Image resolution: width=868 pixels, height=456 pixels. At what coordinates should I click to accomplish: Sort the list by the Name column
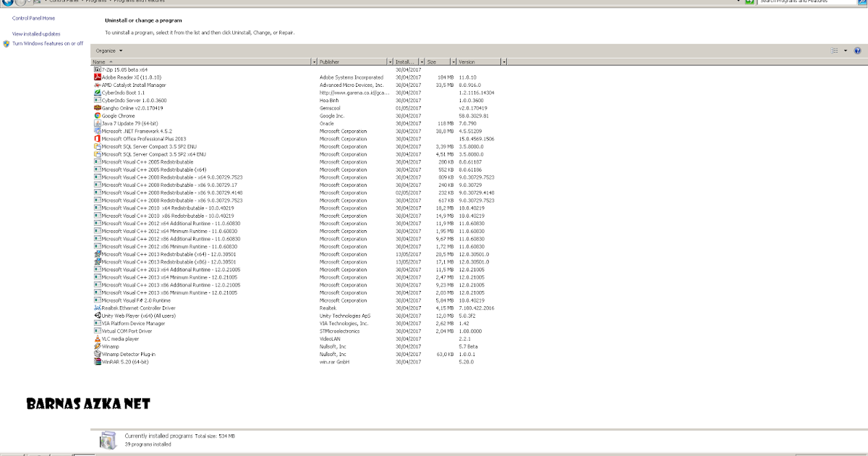tap(202, 62)
